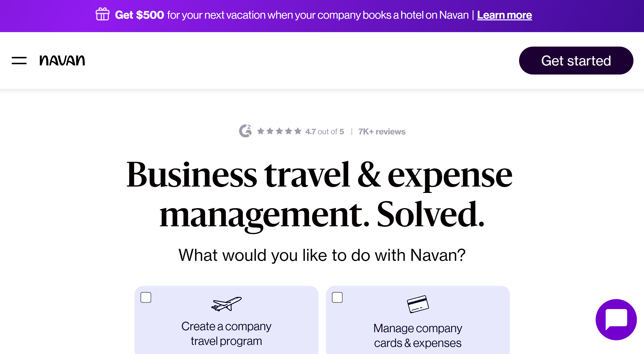644x354 pixels.
Task: Click the star rating display
Action: pyautogui.click(x=279, y=131)
